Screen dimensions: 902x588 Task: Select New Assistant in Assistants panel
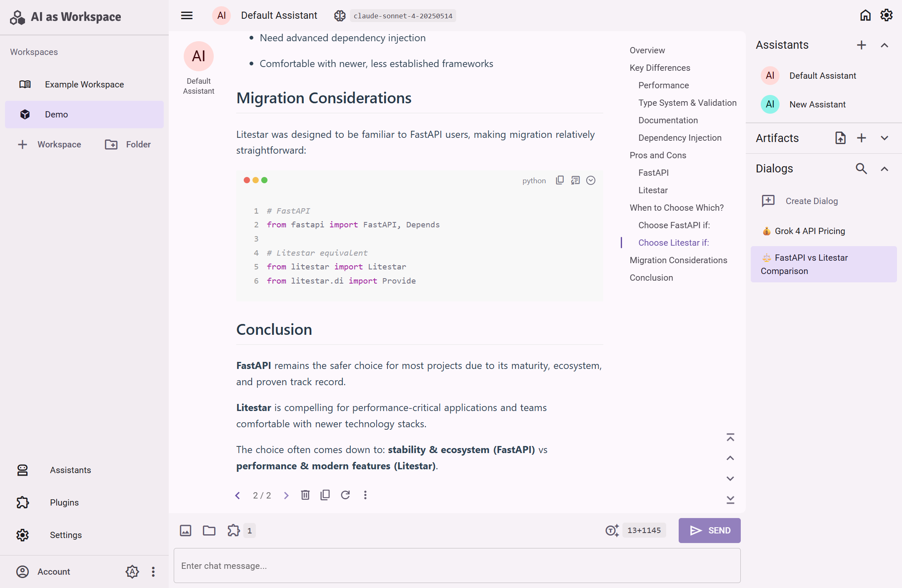(824, 105)
